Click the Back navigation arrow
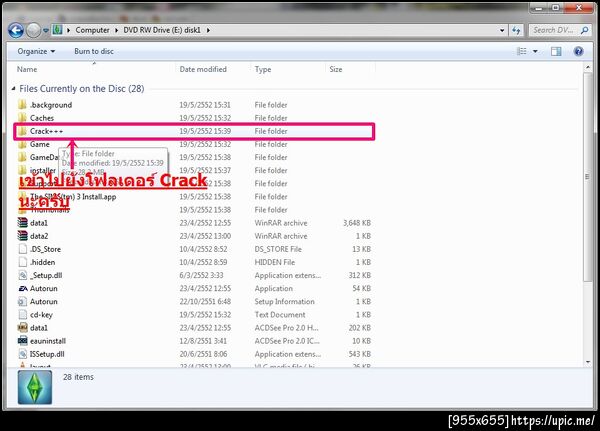 click(16, 30)
